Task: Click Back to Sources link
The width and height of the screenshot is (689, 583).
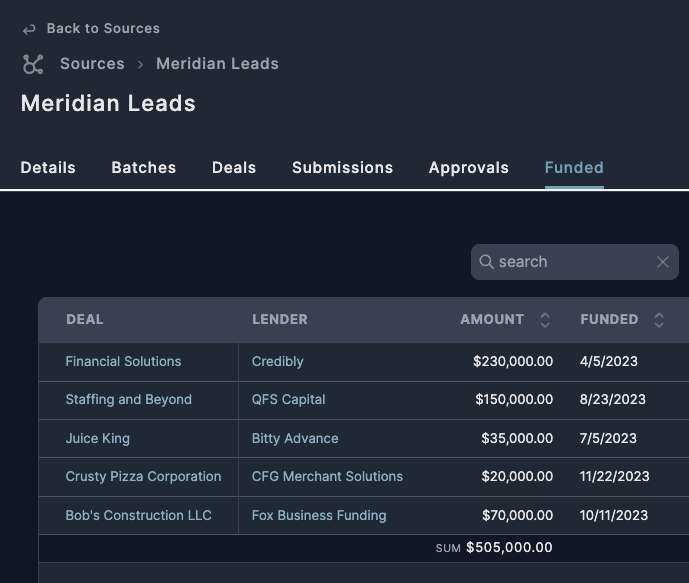Action: (103, 29)
